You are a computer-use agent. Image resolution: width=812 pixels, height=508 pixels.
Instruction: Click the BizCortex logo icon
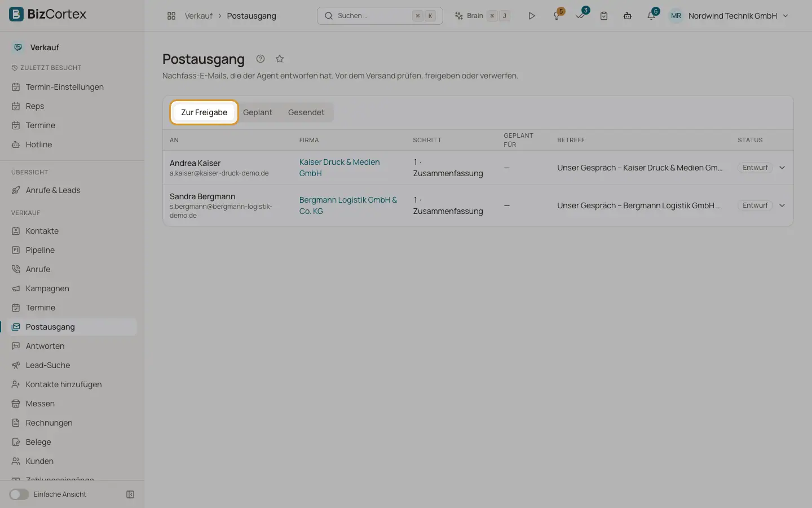pos(16,14)
